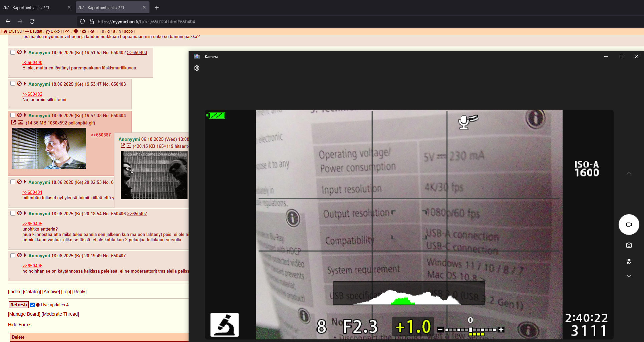Click hide icon on post 650402
644x342 pixels.
pyautogui.click(x=19, y=52)
